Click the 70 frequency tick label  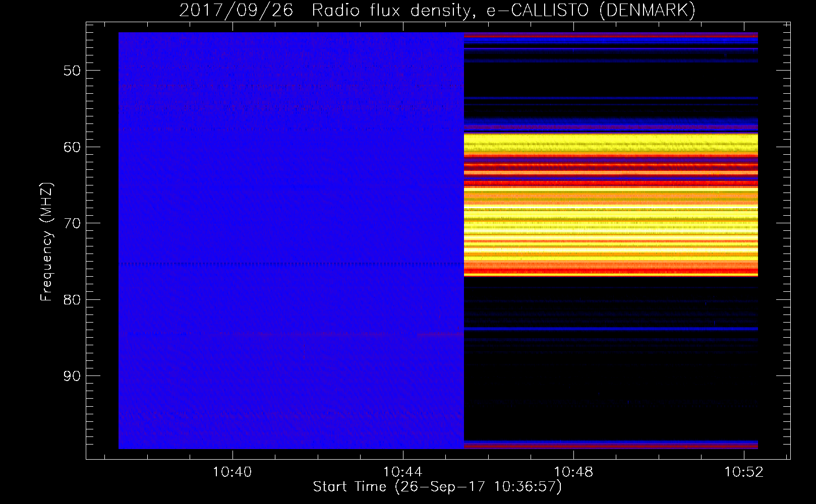pos(72,223)
